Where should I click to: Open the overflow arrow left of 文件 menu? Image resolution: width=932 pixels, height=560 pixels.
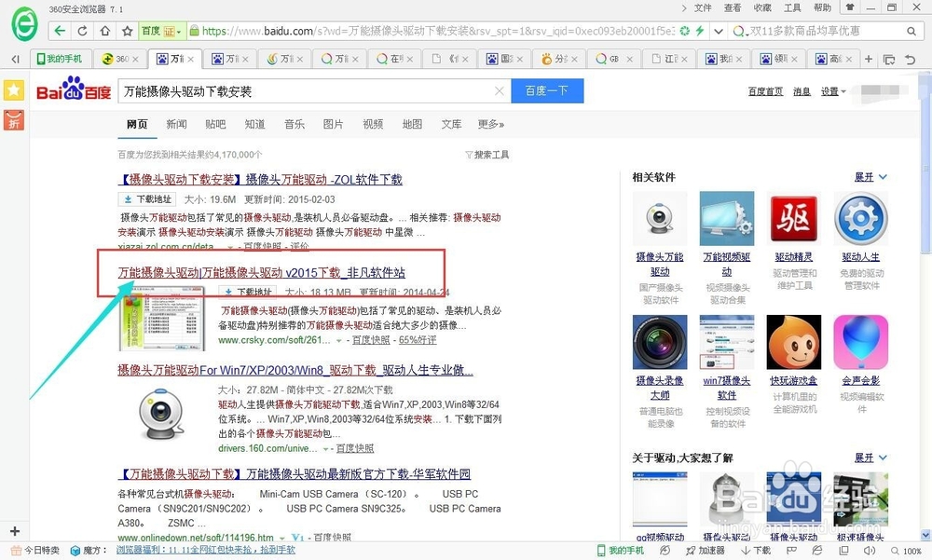[683, 7]
